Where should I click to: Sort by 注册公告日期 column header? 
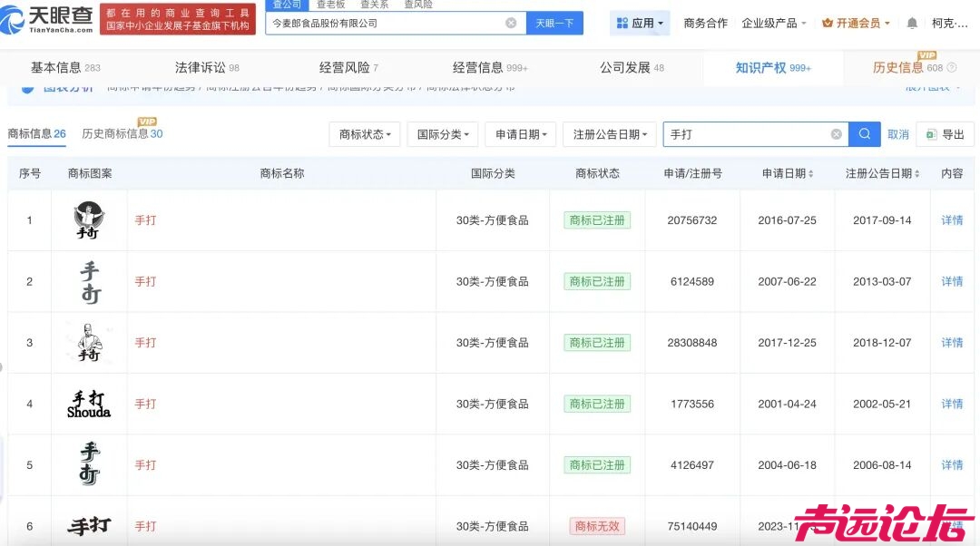[x=883, y=173]
